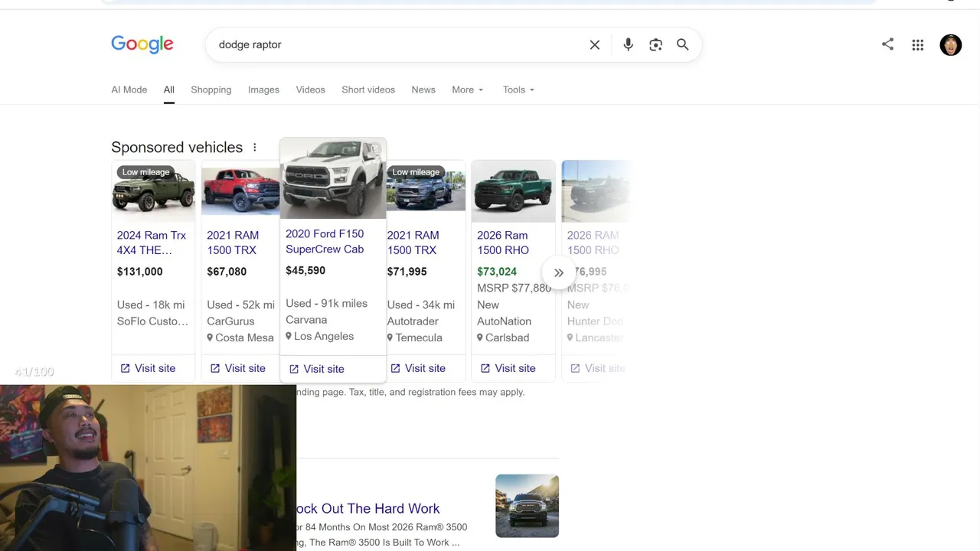Image resolution: width=980 pixels, height=551 pixels.
Task: Visit site for Autotrader listing
Action: click(x=418, y=368)
